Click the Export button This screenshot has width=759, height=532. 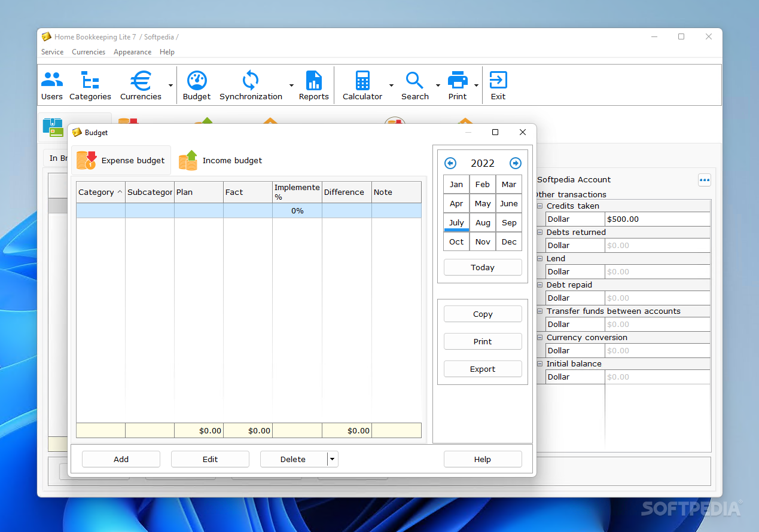[483, 369]
